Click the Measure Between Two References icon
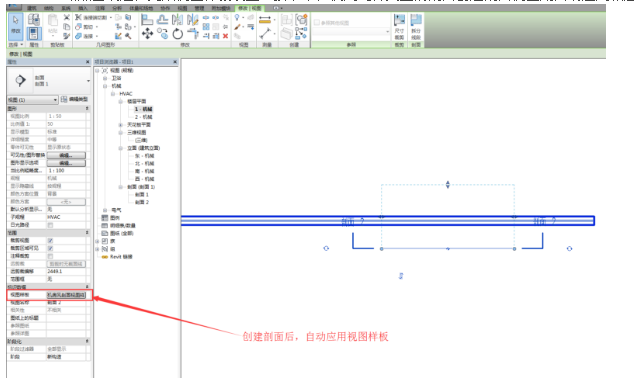634x386 pixels. click(x=265, y=34)
